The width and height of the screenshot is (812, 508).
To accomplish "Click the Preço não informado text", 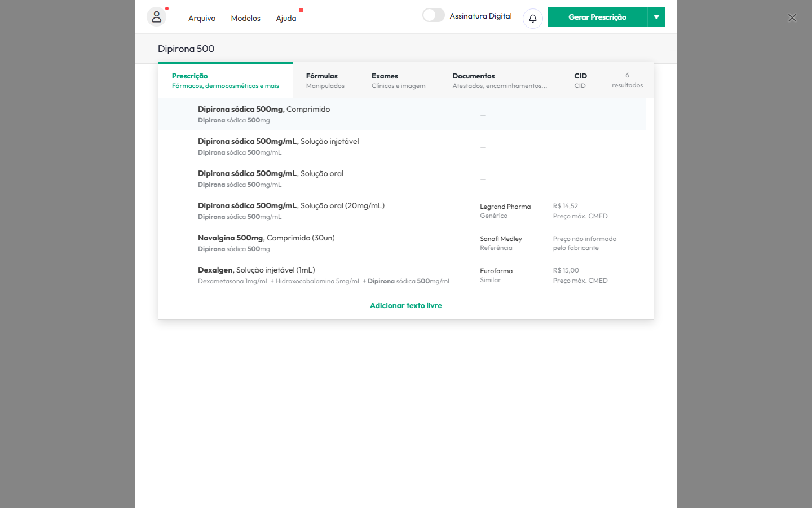I will [x=585, y=243].
